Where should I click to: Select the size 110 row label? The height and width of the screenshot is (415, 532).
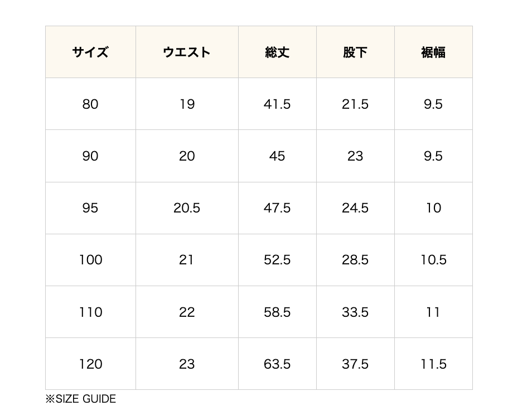point(90,312)
